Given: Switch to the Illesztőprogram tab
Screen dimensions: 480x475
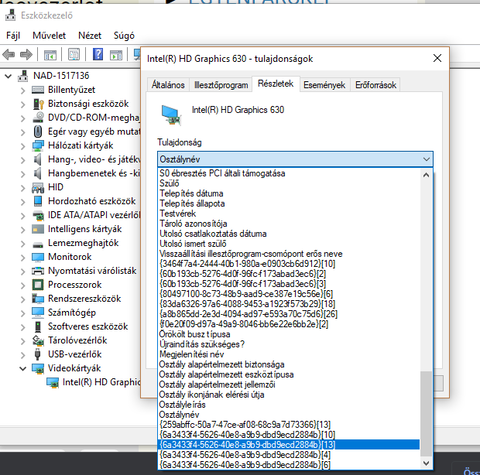Looking at the screenshot, I should (x=221, y=85).
